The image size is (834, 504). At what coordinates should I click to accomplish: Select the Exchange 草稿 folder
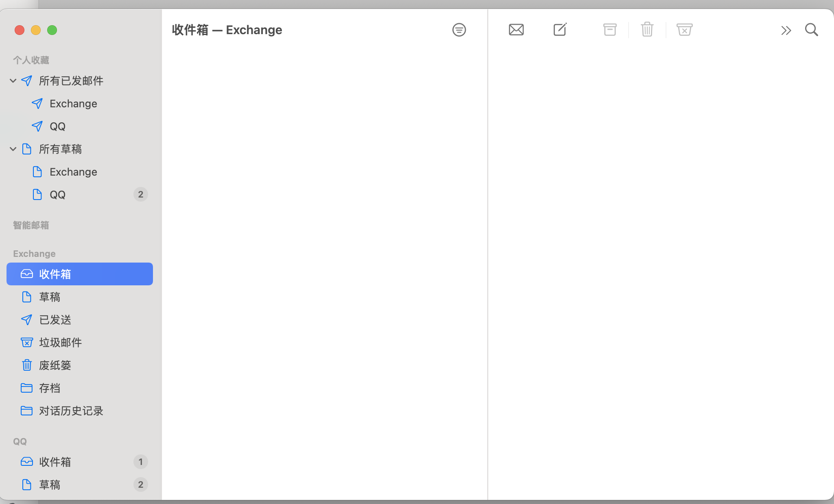tap(50, 297)
